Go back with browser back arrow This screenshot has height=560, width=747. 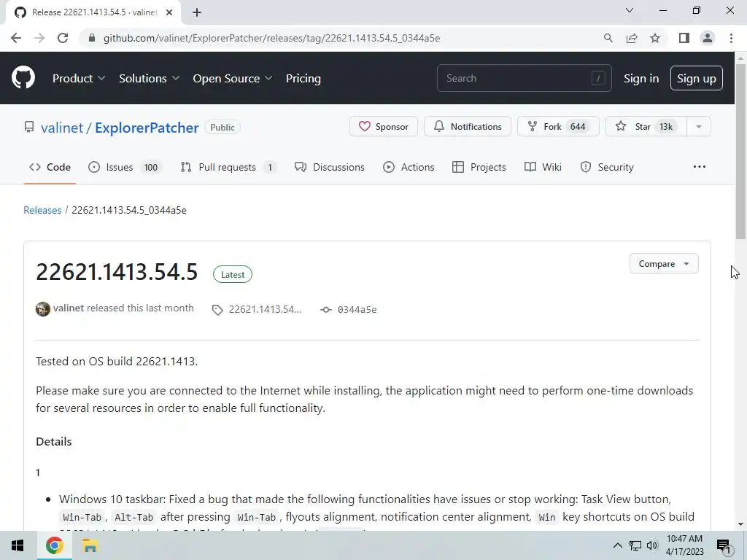[16, 38]
